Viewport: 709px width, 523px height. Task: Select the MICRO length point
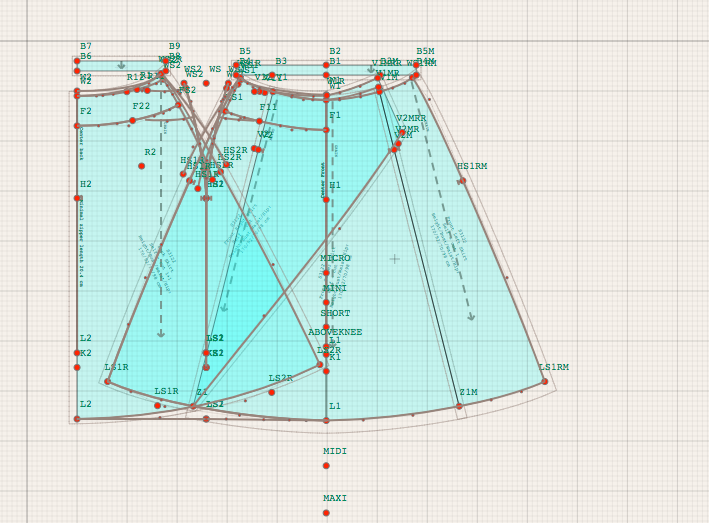pyautogui.click(x=326, y=273)
